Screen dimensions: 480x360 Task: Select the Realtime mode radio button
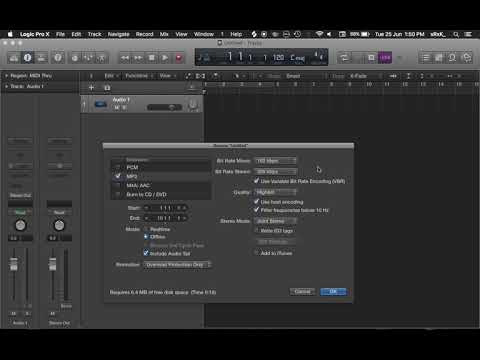[146, 229]
